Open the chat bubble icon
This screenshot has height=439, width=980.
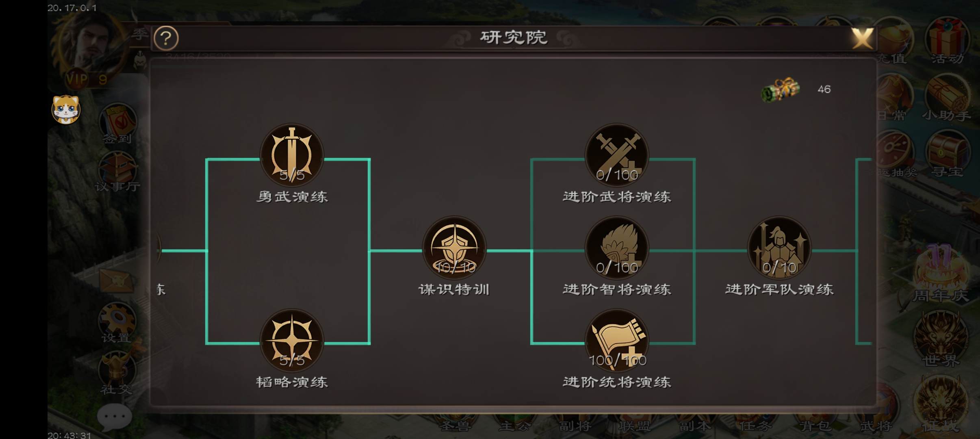pyautogui.click(x=115, y=417)
